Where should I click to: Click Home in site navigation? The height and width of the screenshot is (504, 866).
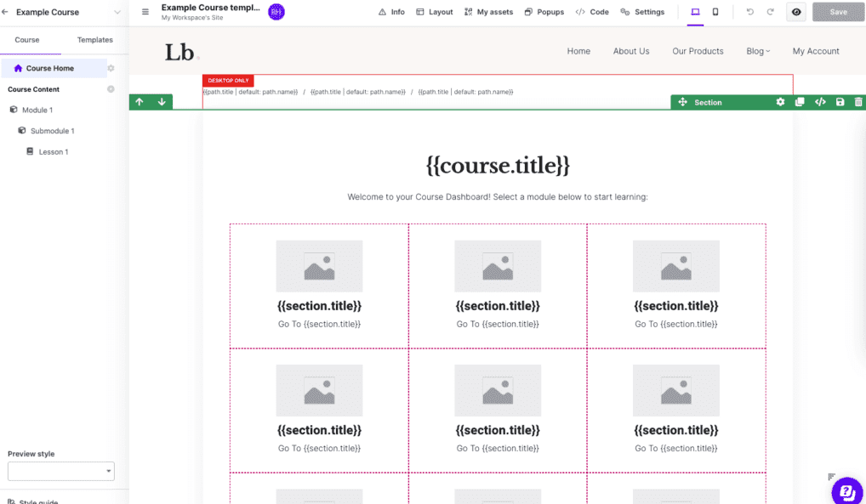(x=578, y=51)
